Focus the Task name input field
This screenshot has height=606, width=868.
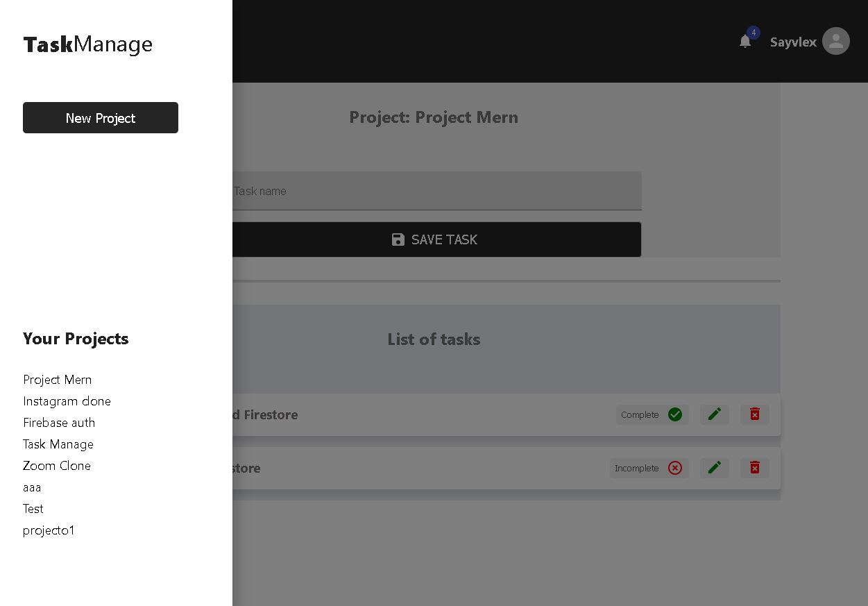coord(436,191)
